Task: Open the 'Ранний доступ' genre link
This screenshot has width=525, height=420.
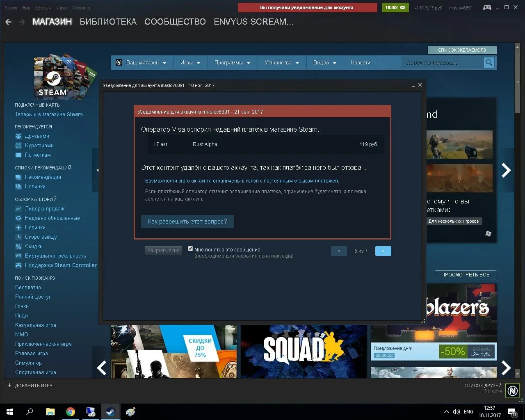Action: pyautogui.click(x=33, y=297)
